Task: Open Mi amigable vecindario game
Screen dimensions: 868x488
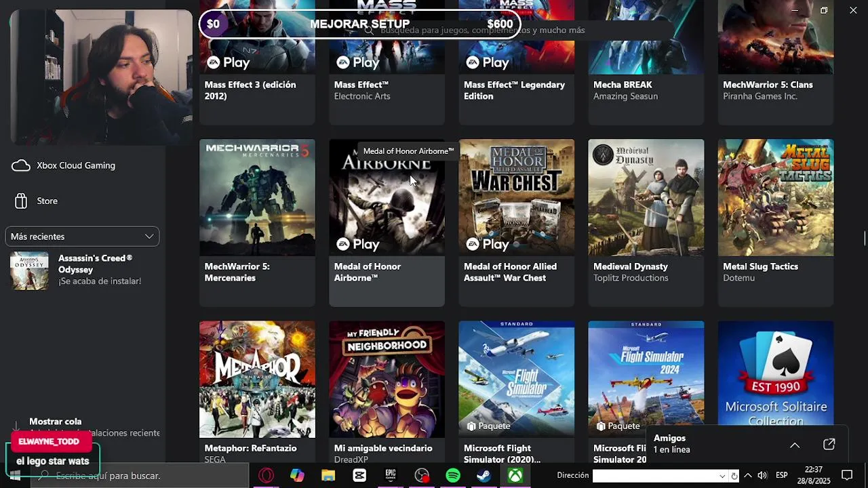Action: [x=387, y=392]
